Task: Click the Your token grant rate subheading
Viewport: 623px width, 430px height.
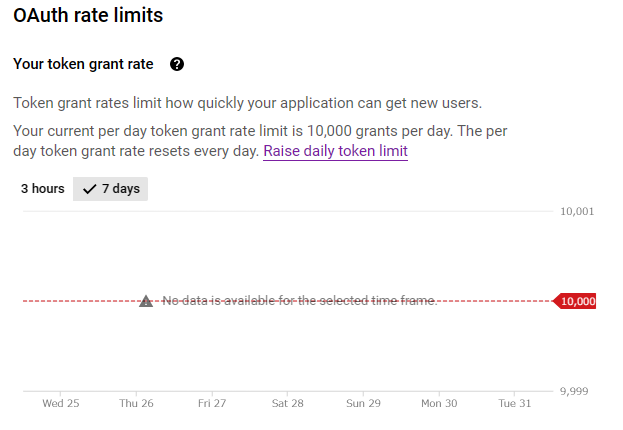Action: tap(83, 64)
